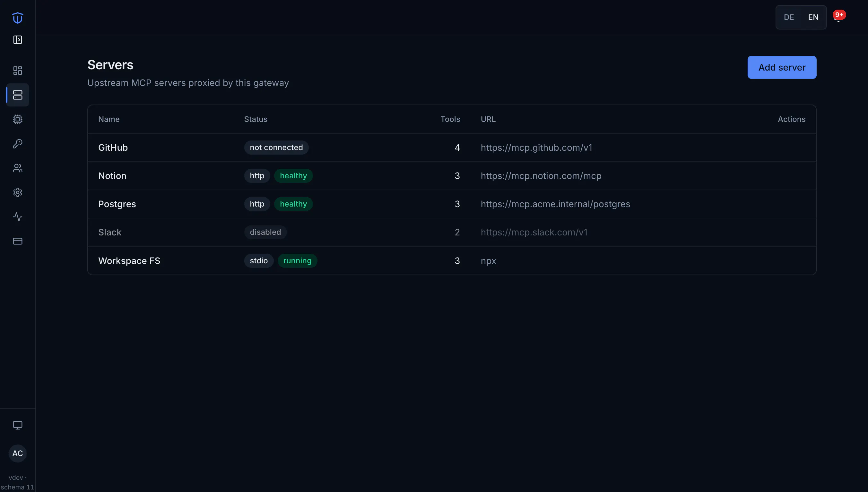The height and width of the screenshot is (492, 868).
Task: Select the Postgres server name
Action: (117, 204)
